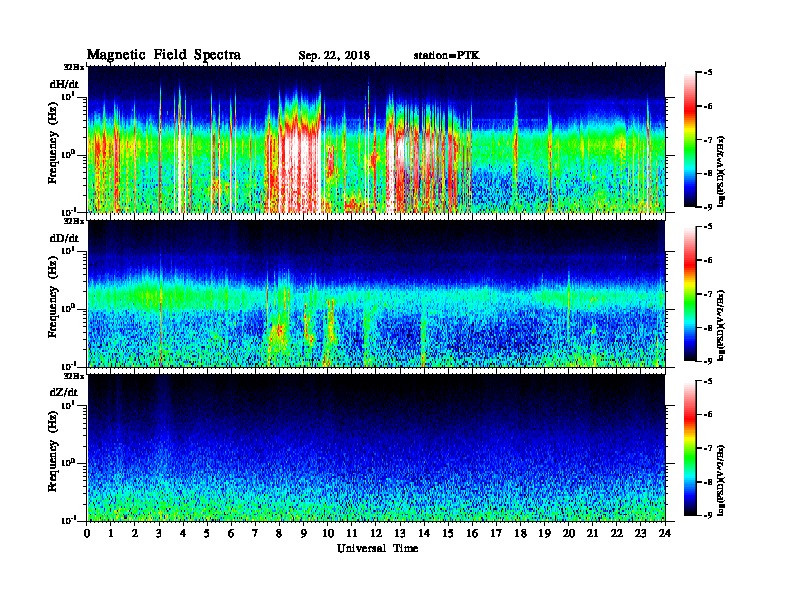Click the dZ/dt spectrogram plot area

376,448
